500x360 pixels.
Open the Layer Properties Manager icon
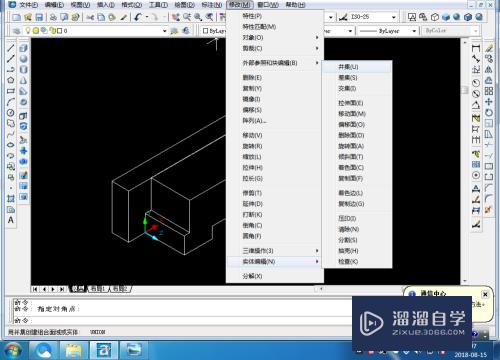(16, 31)
